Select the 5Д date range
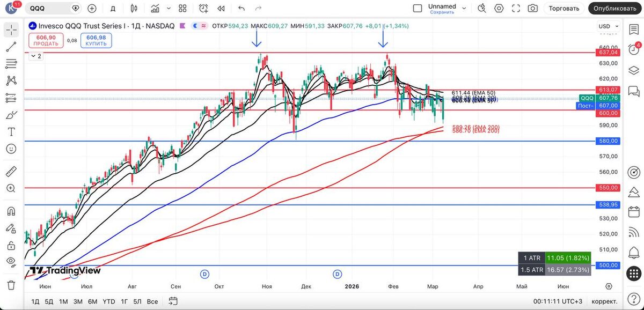Viewport: 644px width, 310px height. (x=49, y=301)
